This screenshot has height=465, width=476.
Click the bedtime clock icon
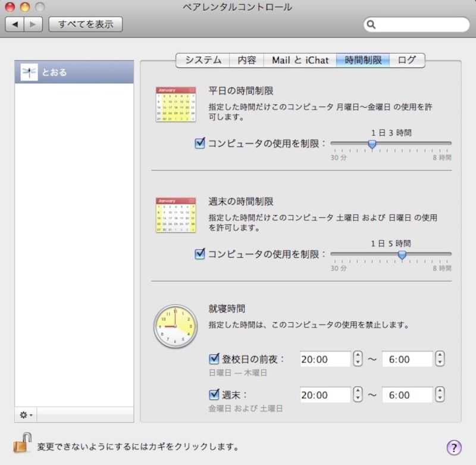[175, 326]
